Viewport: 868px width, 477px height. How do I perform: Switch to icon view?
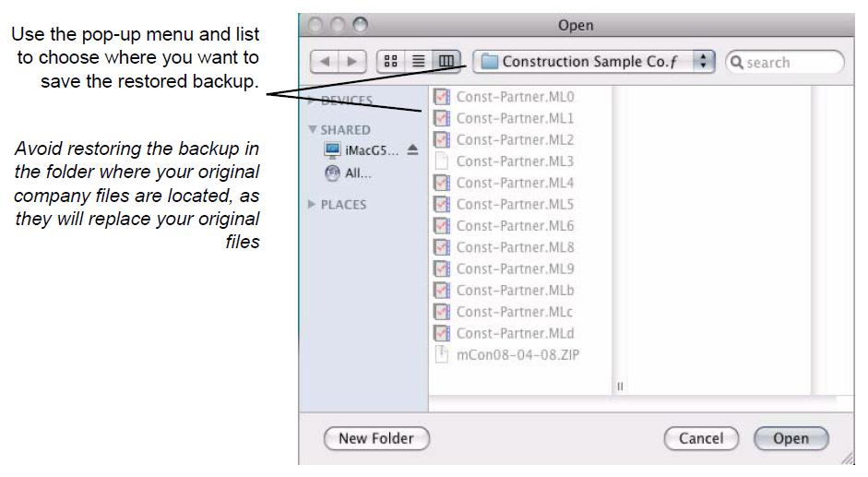390,62
